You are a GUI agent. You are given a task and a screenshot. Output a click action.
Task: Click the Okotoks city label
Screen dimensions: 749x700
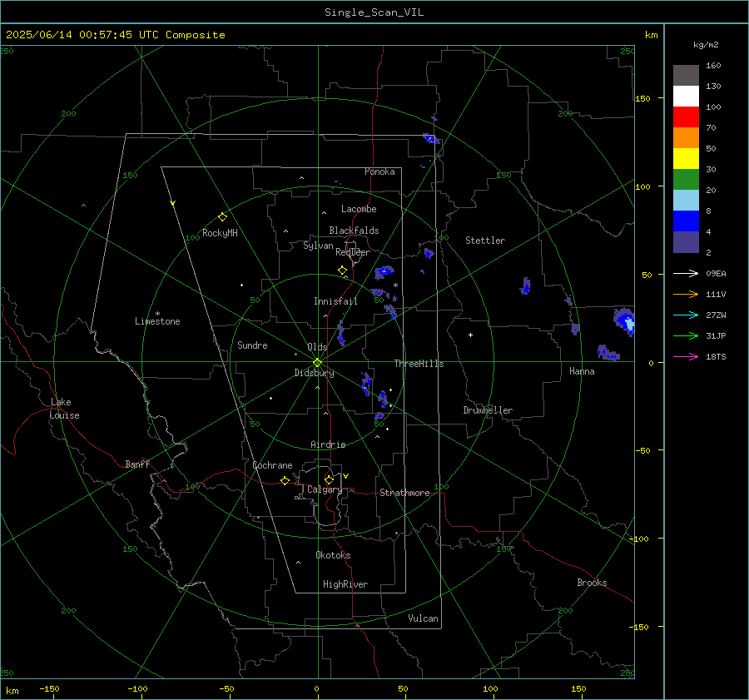pyautogui.click(x=333, y=555)
